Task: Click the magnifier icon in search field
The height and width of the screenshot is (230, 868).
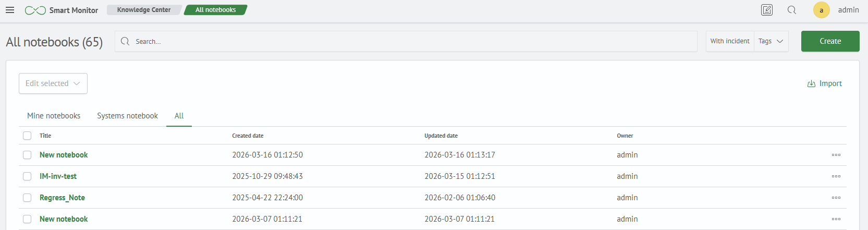Action: click(125, 41)
